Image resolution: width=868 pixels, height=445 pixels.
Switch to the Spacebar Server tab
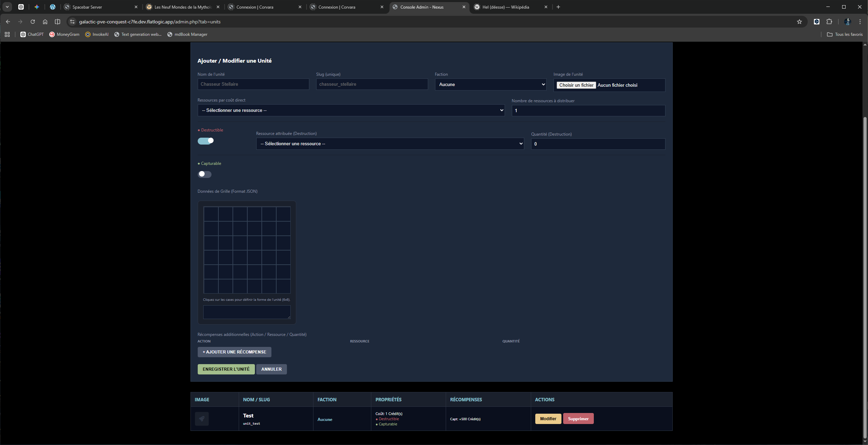(x=87, y=7)
